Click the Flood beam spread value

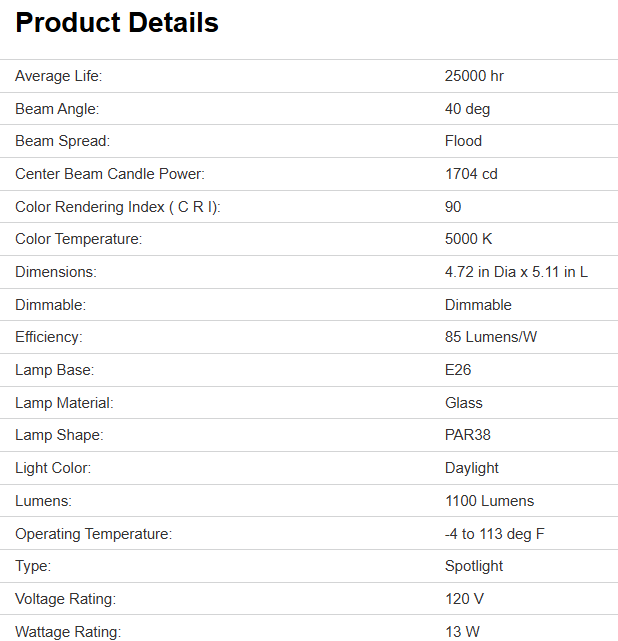coord(463,141)
